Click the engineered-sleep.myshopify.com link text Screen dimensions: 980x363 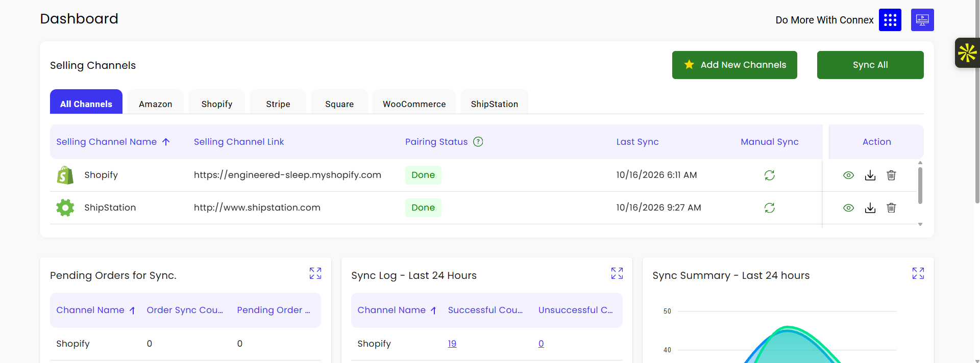tap(287, 175)
